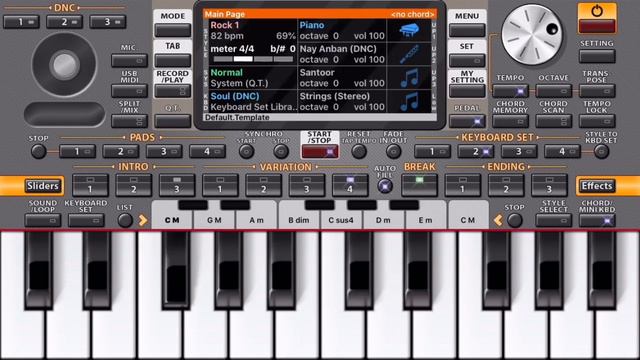Tap the G M chord pad
This screenshot has height=360, width=640.
[x=214, y=220]
